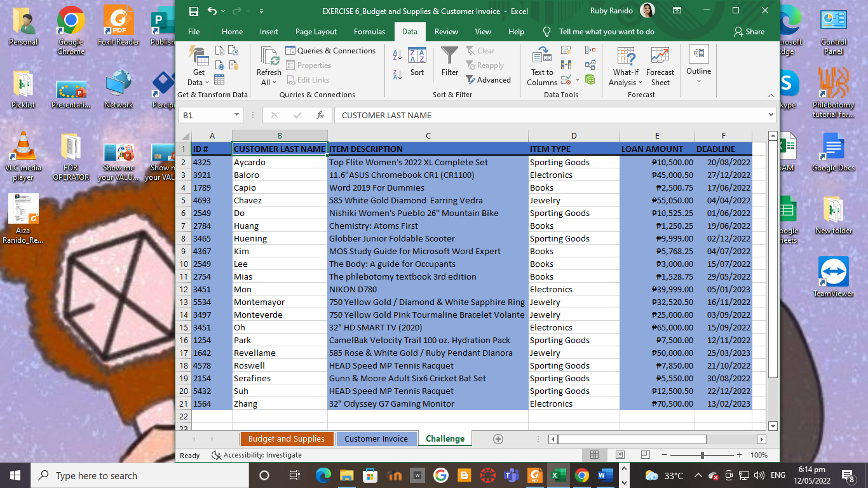The image size is (868, 488).
Task: Click Advanced filter button
Action: (x=488, y=79)
